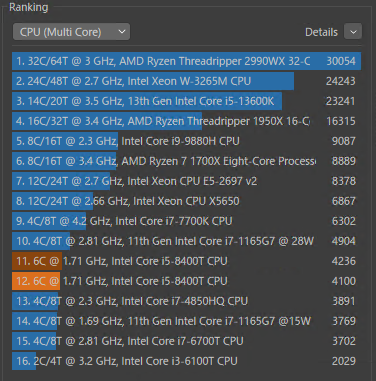Viewport: 376px width, 381px height.
Task: Select the AMD Ryzen 7 1700X ranking row
Action: pos(186,161)
